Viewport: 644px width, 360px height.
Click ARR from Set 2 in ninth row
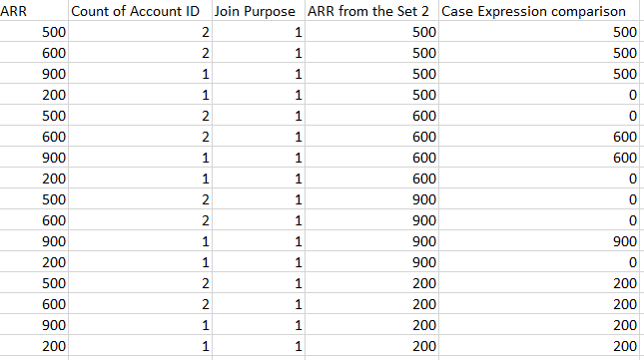pos(371,199)
